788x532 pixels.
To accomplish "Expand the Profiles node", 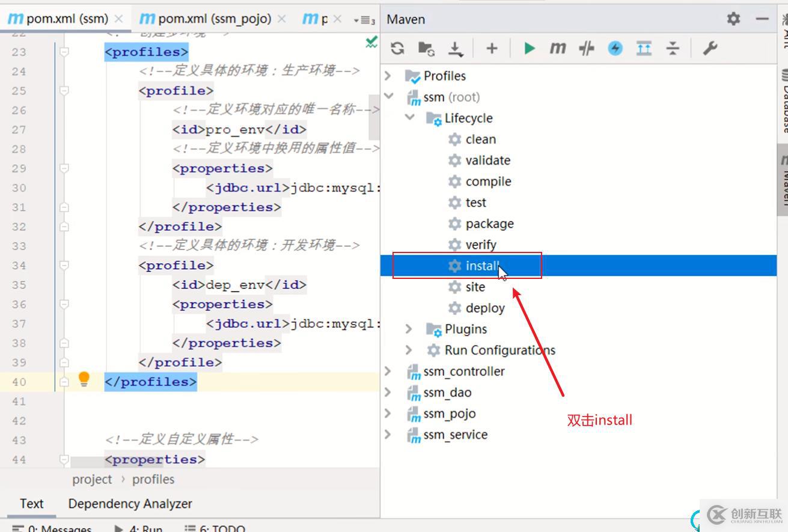I will [388, 76].
